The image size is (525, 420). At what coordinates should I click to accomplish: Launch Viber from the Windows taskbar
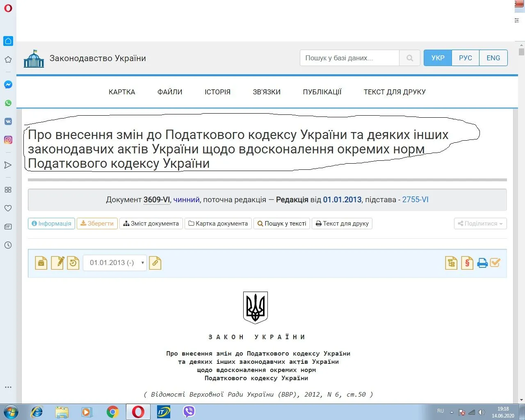[x=189, y=411]
